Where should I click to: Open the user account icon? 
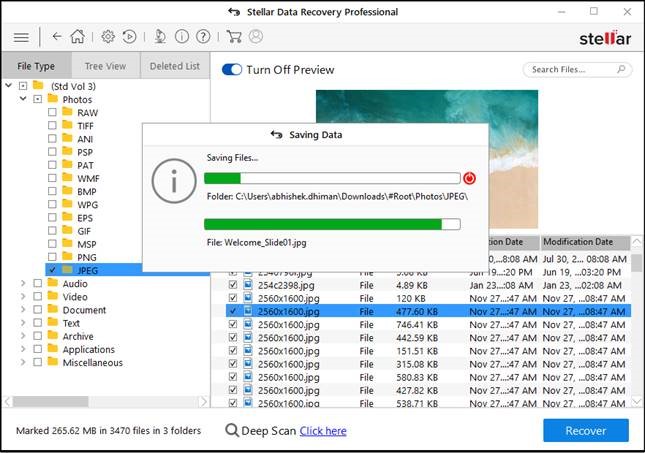256,37
